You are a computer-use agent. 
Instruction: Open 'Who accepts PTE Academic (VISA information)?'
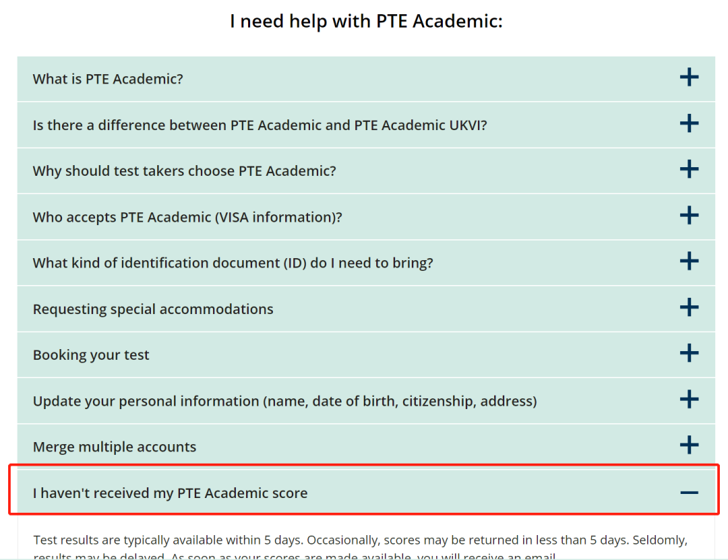coord(187,217)
